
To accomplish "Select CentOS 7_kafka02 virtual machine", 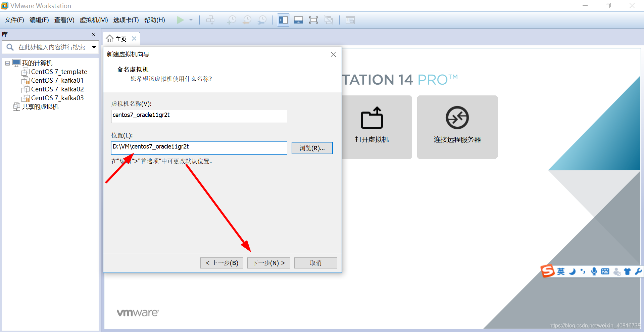I will pos(57,89).
